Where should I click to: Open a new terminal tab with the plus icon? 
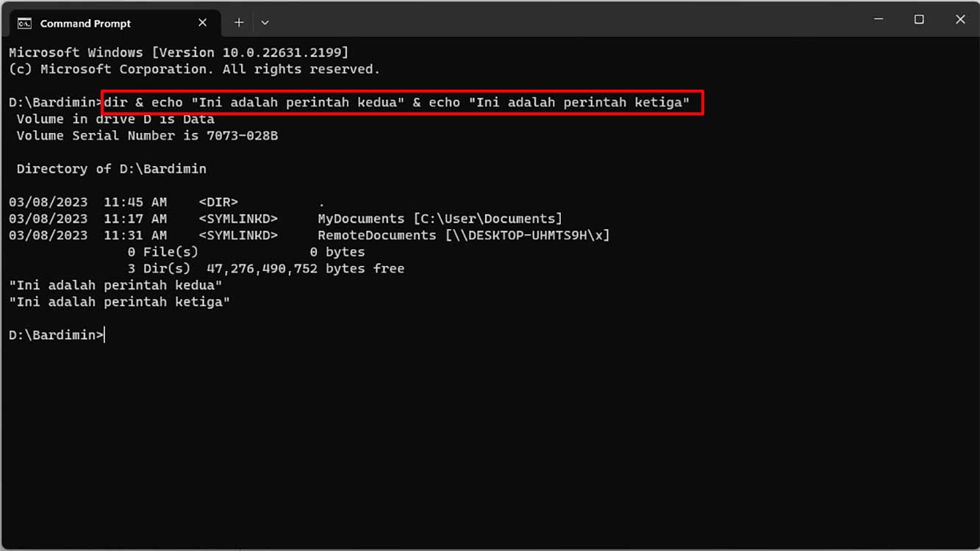238,23
